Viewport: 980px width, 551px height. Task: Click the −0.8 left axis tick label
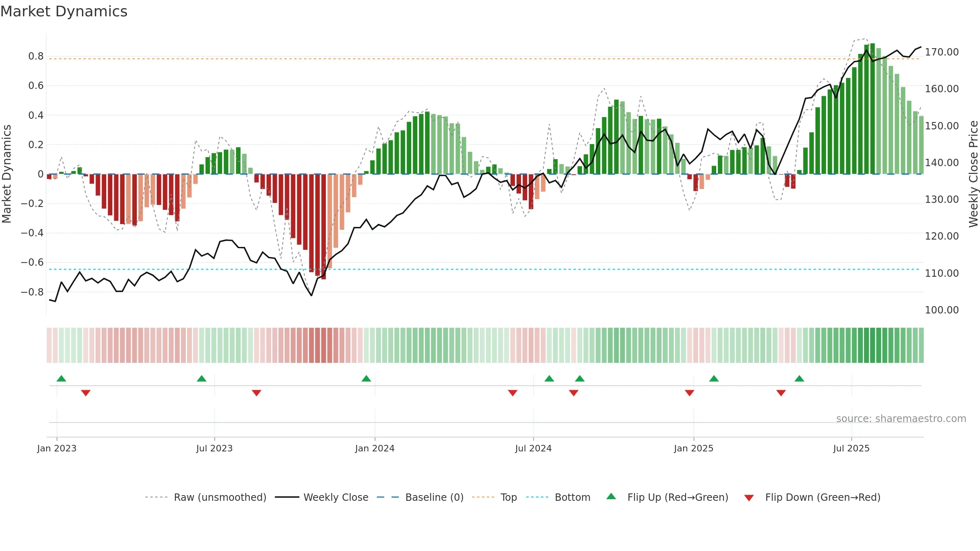[x=32, y=292]
